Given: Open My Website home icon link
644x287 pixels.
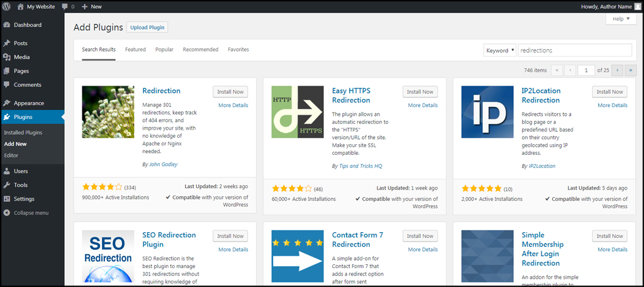Looking at the screenshot, I should click(x=20, y=6).
